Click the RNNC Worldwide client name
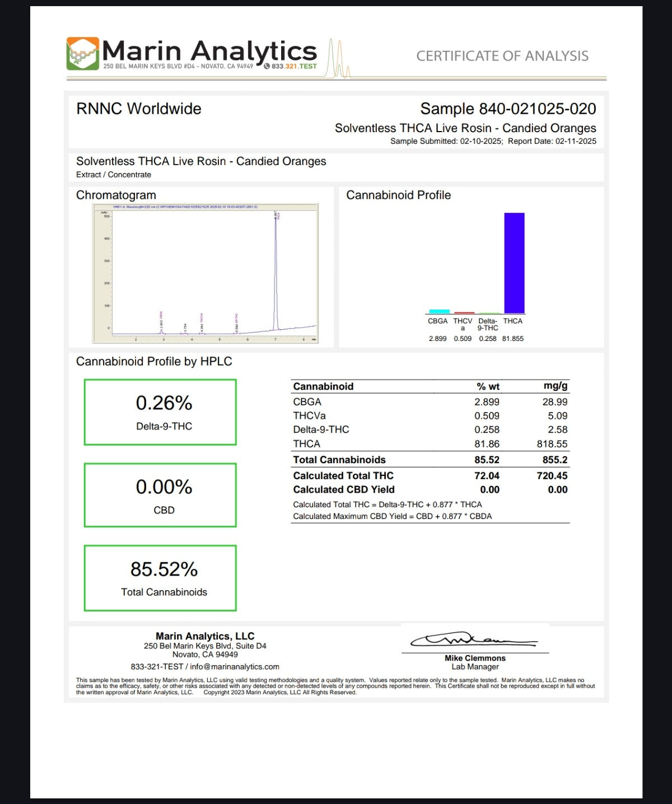 tap(139, 109)
